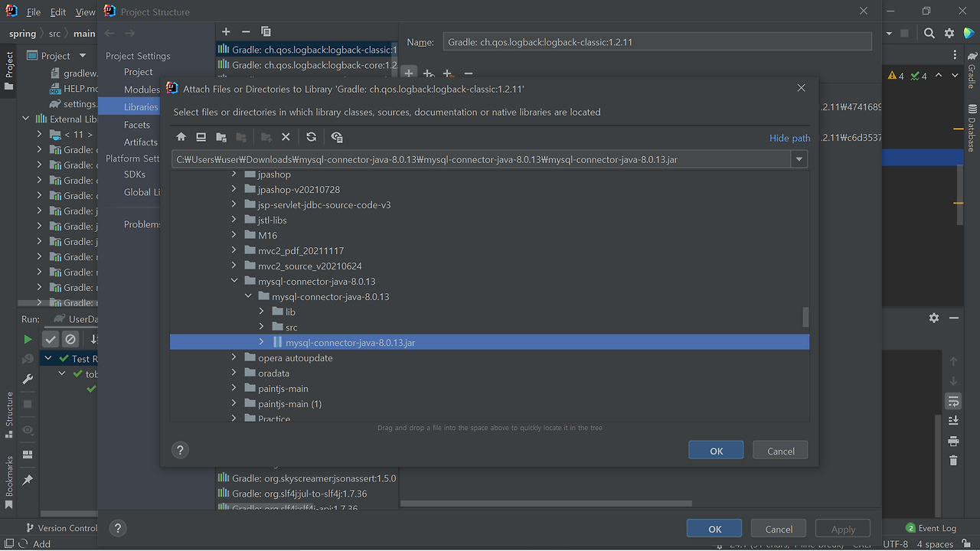980x551 pixels.
Task: Toggle show ignored tests button
Action: pyautogui.click(x=70, y=339)
